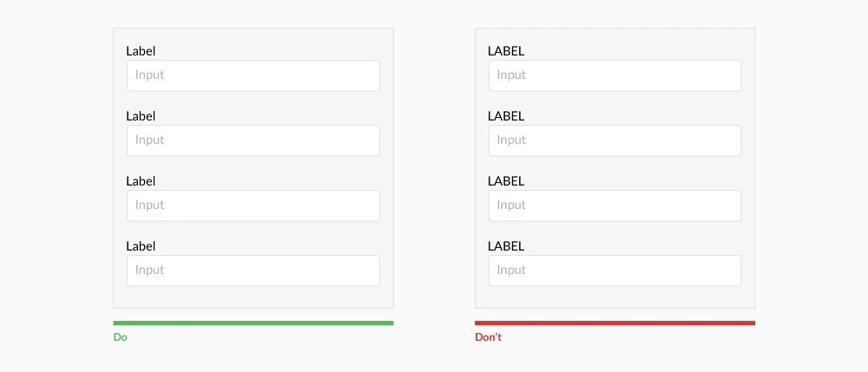Select the fourth input in the Do form
This screenshot has height=372, width=868.
pos(253,271)
